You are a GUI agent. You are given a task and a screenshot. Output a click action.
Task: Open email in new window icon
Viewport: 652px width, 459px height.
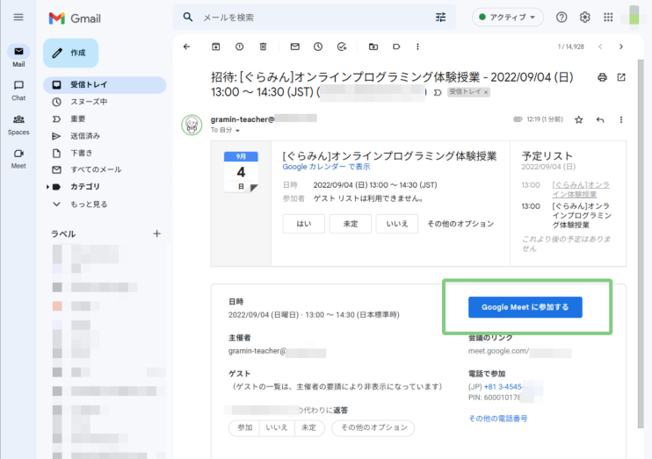(x=621, y=77)
